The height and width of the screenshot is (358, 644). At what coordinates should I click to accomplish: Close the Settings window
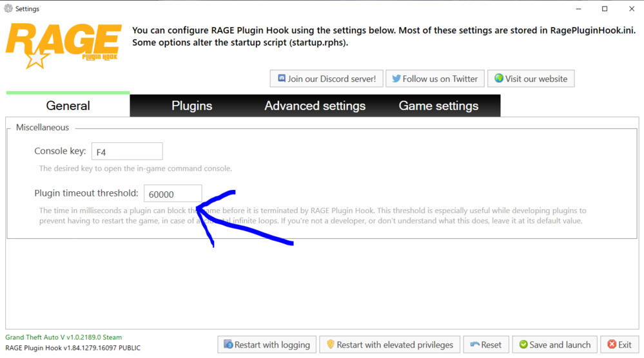click(632, 8)
